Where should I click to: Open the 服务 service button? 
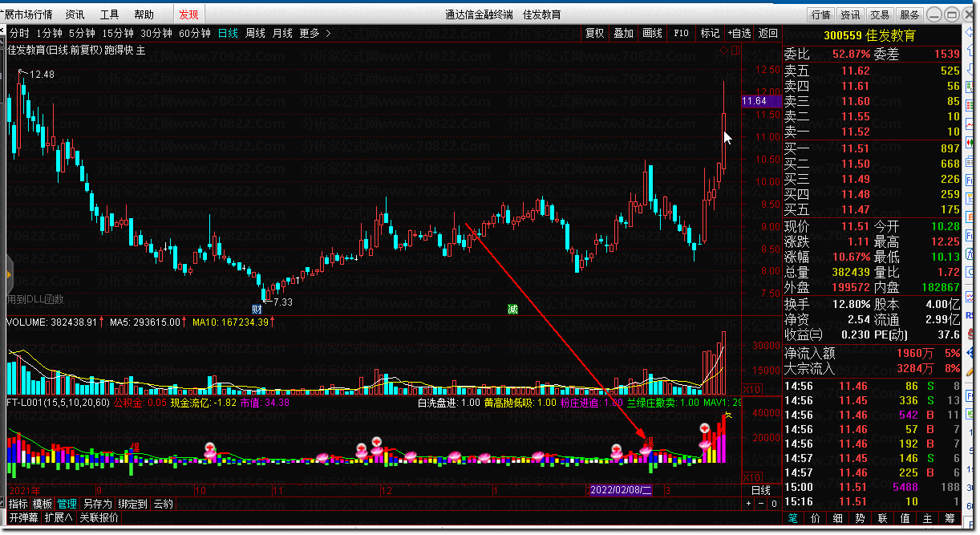tap(909, 14)
